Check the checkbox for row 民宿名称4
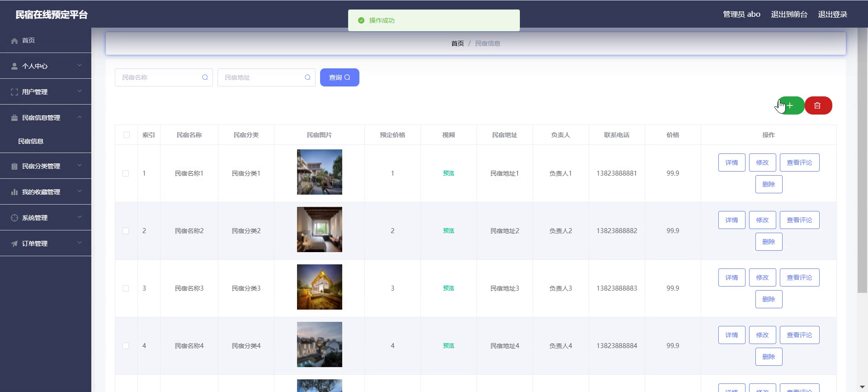This screenshot has height=392, width=868. coord(126,346)
